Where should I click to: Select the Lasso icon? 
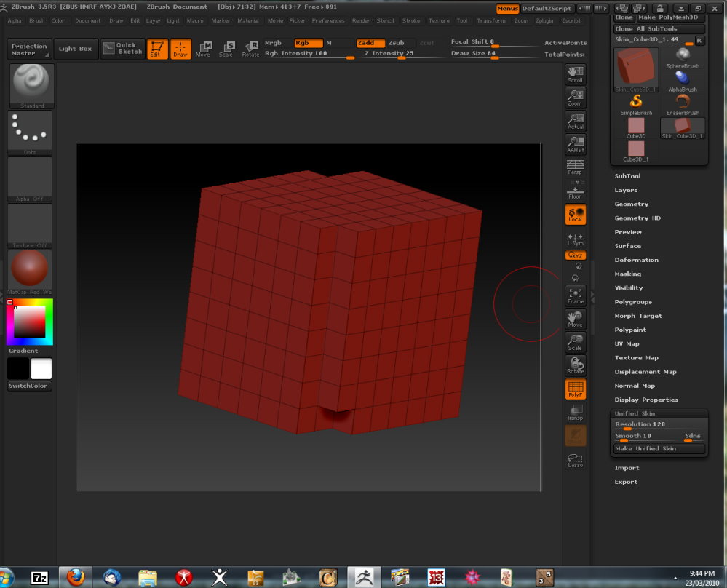[575, 458]
